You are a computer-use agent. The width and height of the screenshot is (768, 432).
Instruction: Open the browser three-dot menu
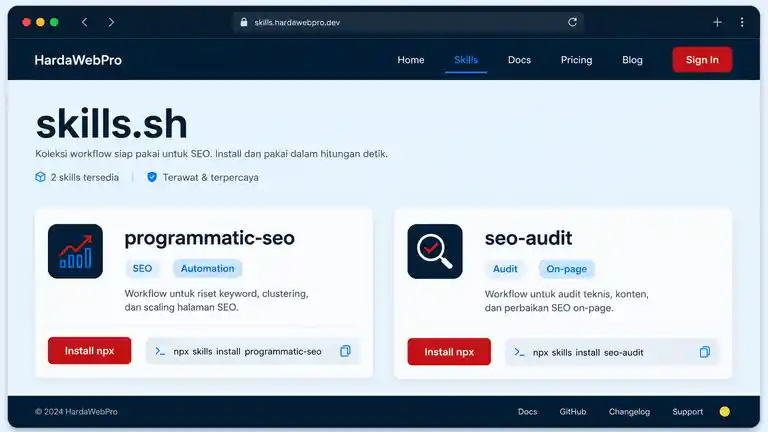click(x=742, y=22)
